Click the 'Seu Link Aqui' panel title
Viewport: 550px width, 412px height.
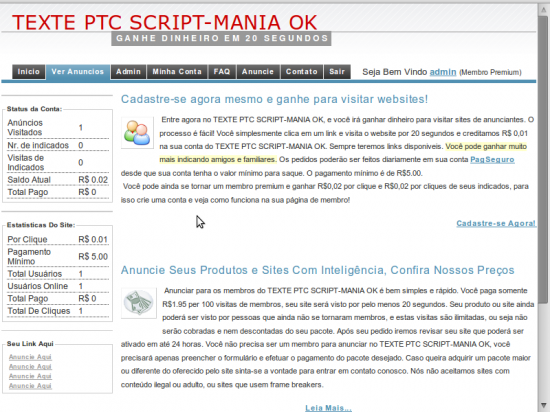[x=30, y=344]
